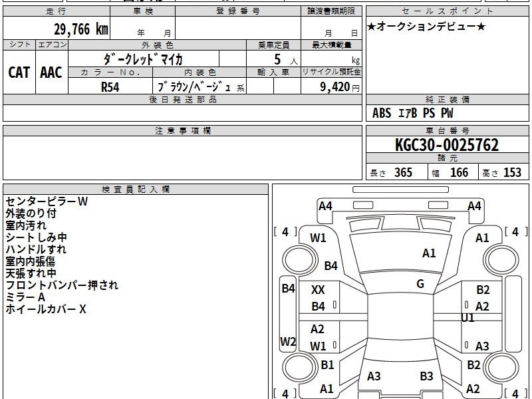
Task: Select the "走行" column header
Action: (57, 11)
